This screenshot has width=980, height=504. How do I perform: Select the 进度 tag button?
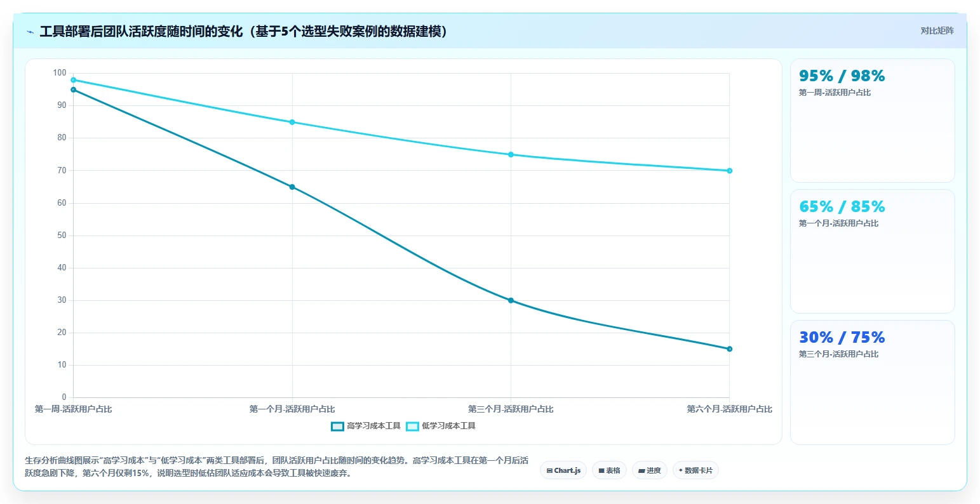[x=649, y=470]
